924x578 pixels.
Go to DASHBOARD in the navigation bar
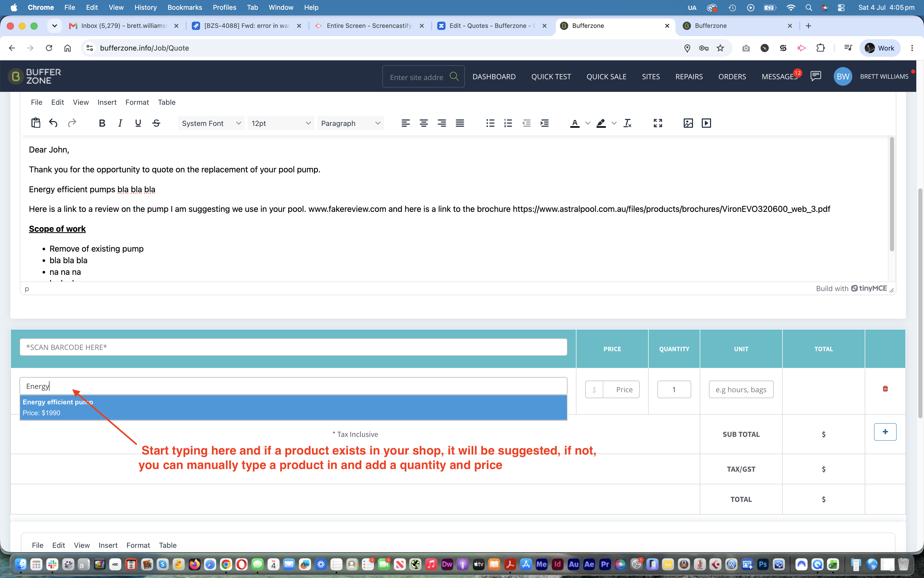[x=494, y=76]
